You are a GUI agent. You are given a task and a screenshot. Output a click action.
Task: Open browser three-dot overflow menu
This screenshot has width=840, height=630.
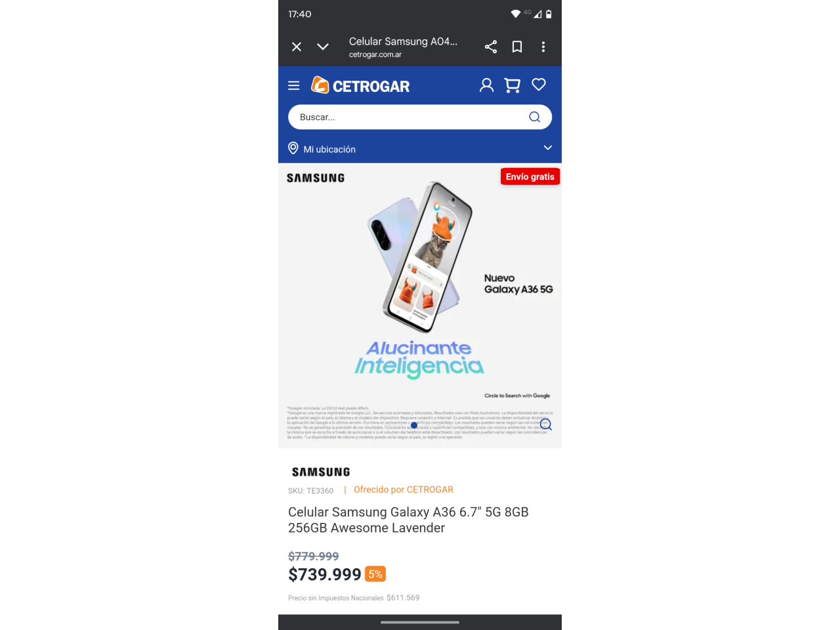click(x=543, y=47)
